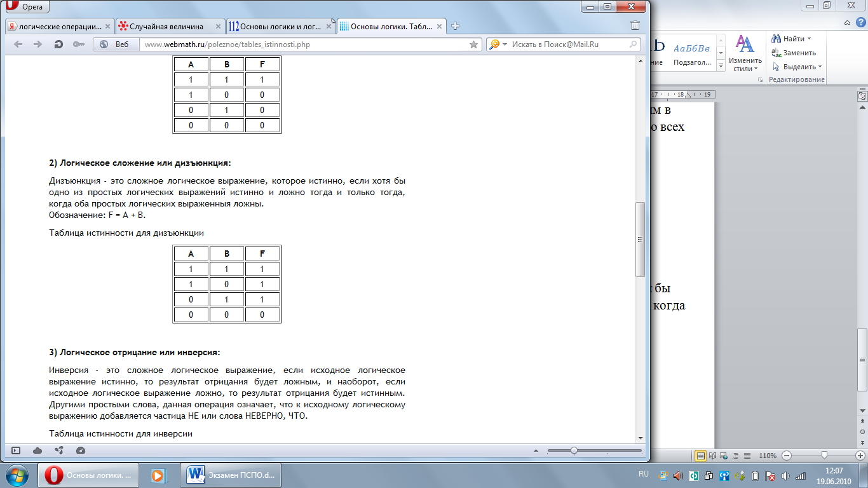Select the 'Подзагол...' style in Word gallery
Screen dimensions: 868x488
point(691,53)
